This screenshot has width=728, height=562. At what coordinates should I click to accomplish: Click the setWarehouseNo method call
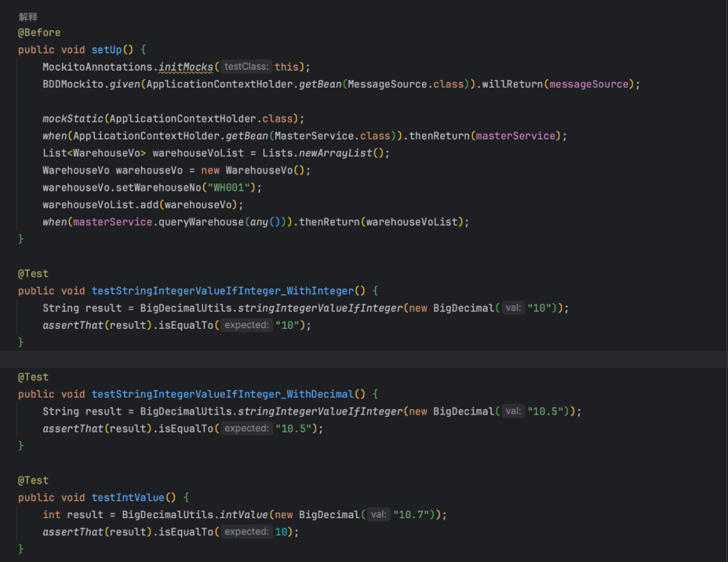pyautogui.click(x=158, y=187)
